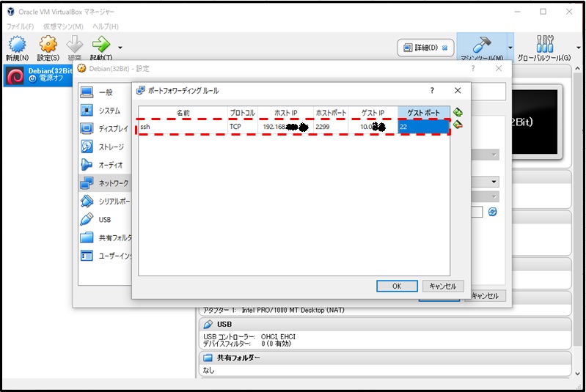Select ストレージ (Storage) settings category
The image size is (586, 392).
click(105, 147)
